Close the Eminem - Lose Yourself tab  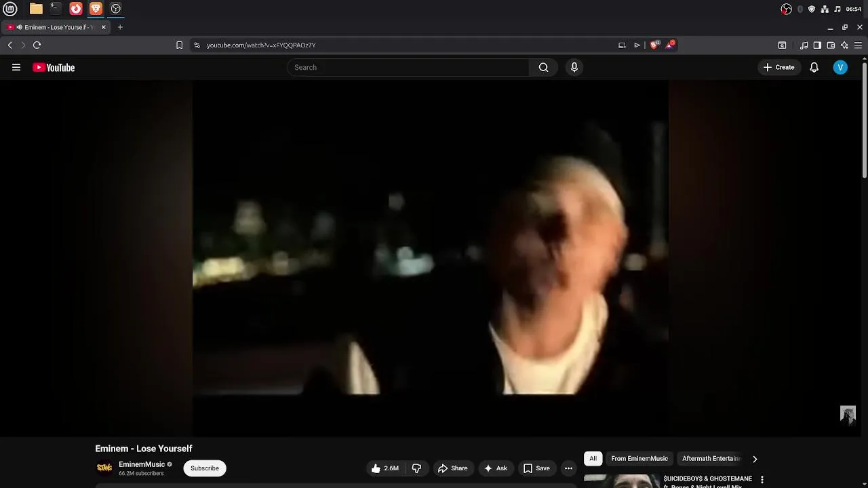tap(103, 27)
